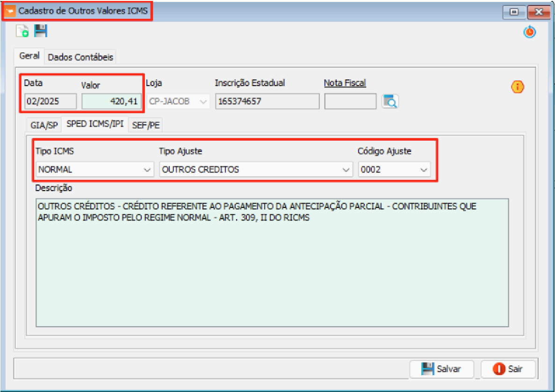Open the SEF/PE tab

pos(145,125)
